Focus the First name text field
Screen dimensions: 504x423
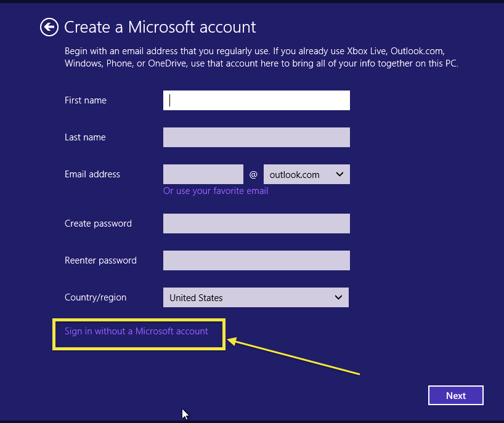(256, 100)
